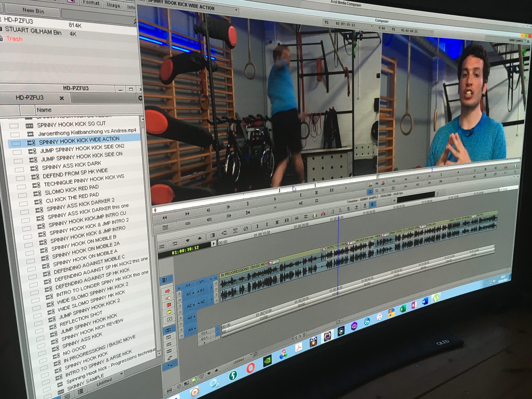The image size is (532, 399).
Task: Select the yellow ripple trim tool in the Smart Tool
Action: 169,312
